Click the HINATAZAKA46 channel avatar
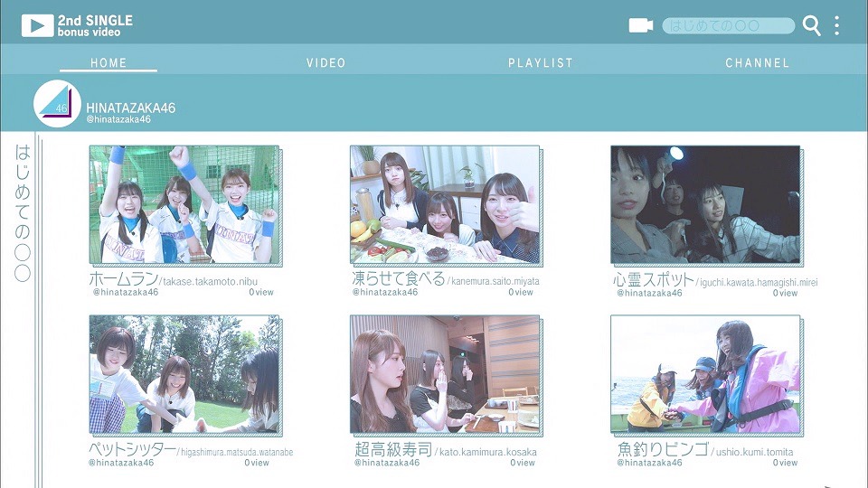The height and width of the screenshot is (488, 868). point(56,104)
